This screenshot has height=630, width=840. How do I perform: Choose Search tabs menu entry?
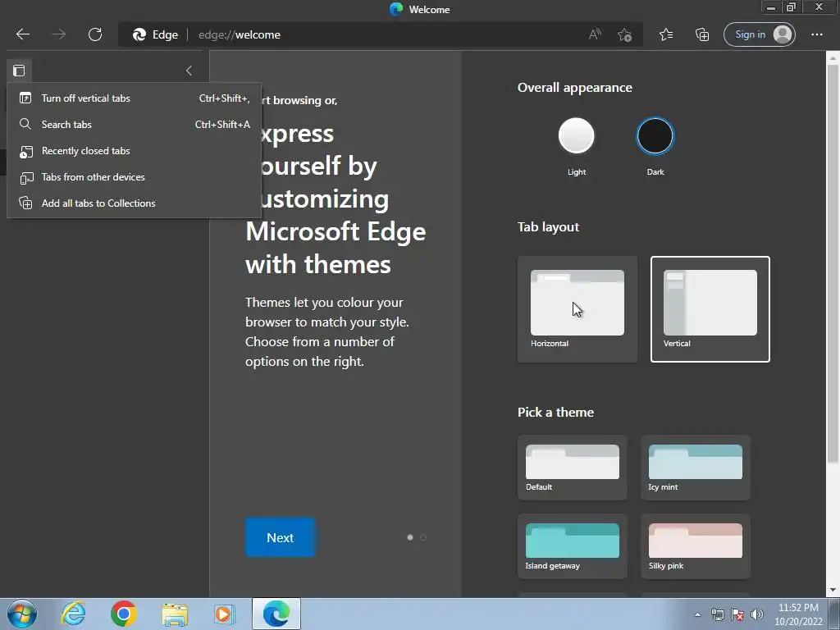coord(134,125)
